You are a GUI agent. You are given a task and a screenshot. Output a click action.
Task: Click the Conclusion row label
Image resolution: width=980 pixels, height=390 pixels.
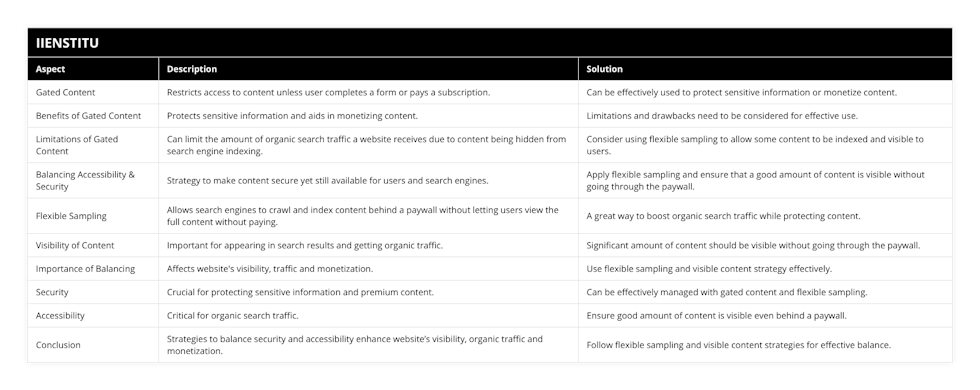pos(58,345)
